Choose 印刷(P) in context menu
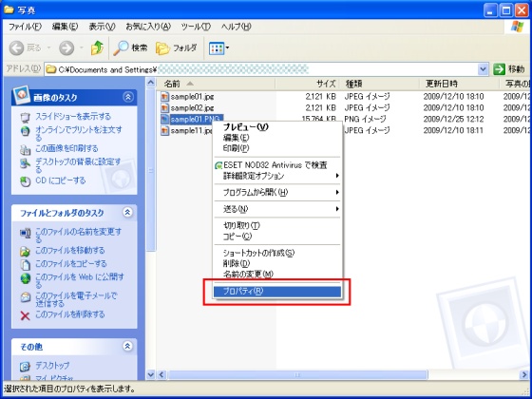532x399 pixels. (277, 148)
